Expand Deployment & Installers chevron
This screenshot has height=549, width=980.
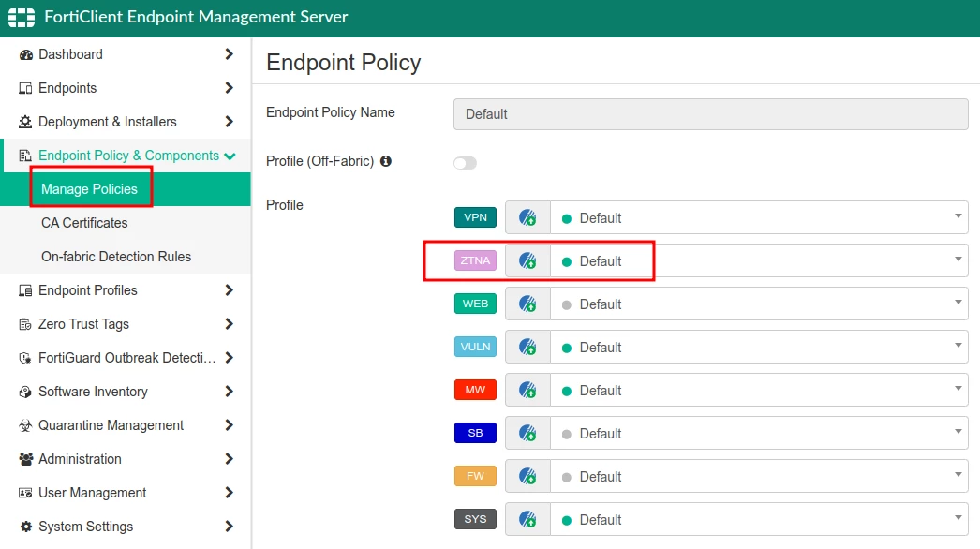pyautogui.click(x=230, y=122)
